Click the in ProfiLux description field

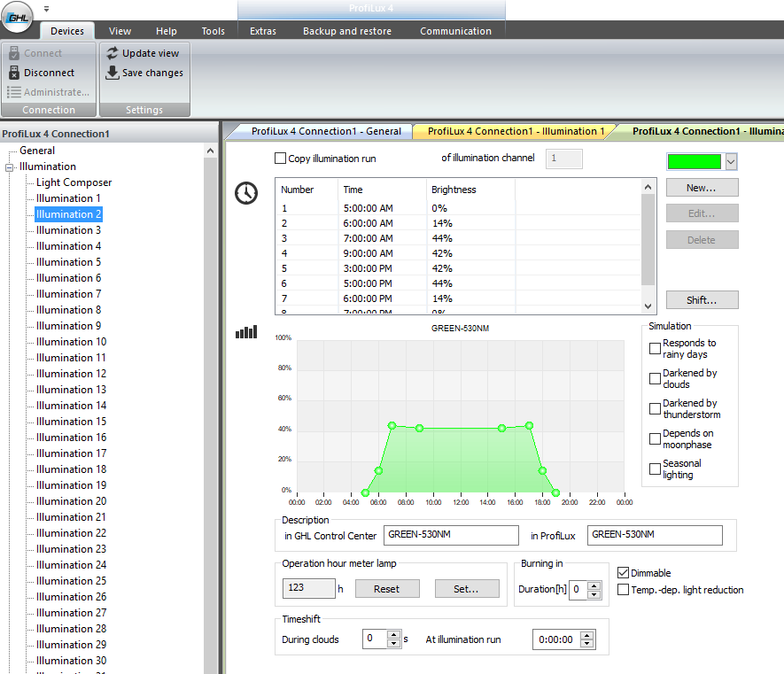pos(655,535)
